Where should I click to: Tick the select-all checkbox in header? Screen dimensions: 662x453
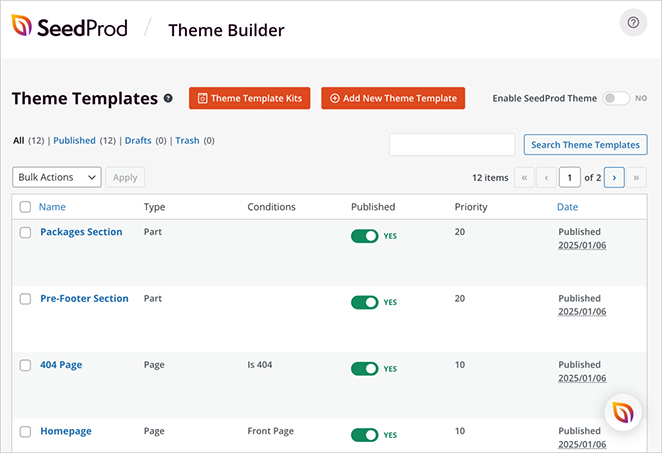click(x=26, y=208)
